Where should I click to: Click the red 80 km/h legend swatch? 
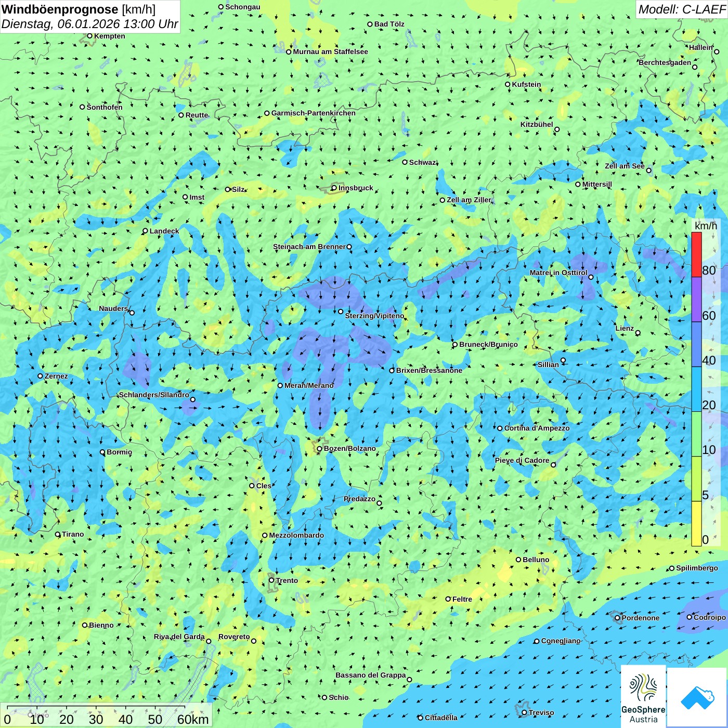[x=696, y=255]
